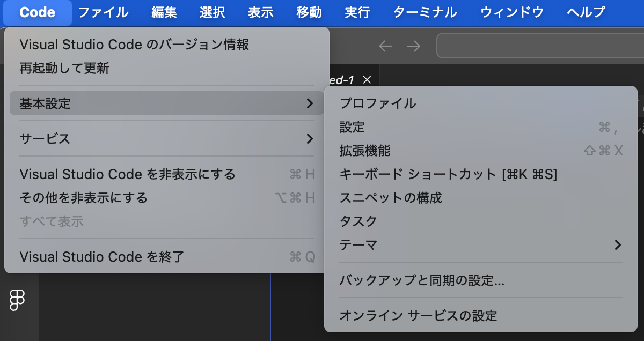
Task: Open the Code application menu
Action: (x=37, y=12)
